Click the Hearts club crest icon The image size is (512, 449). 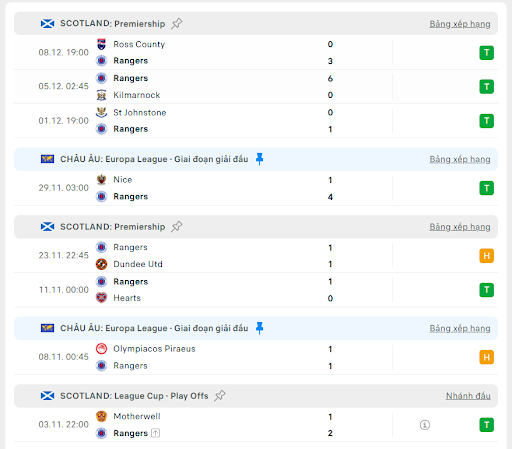(101, 298)
